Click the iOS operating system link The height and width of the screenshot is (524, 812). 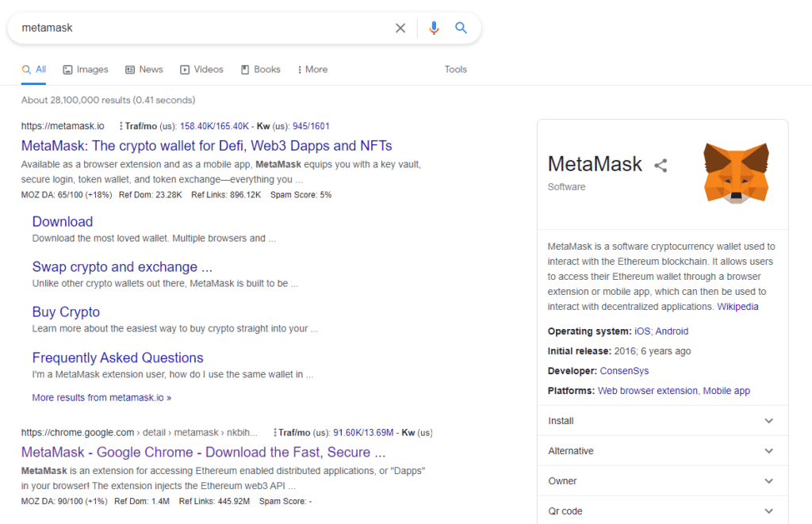(x=642, y=331)
